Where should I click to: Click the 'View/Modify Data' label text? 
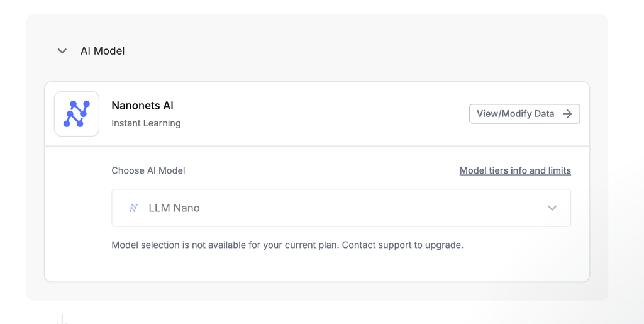(515, 114)
